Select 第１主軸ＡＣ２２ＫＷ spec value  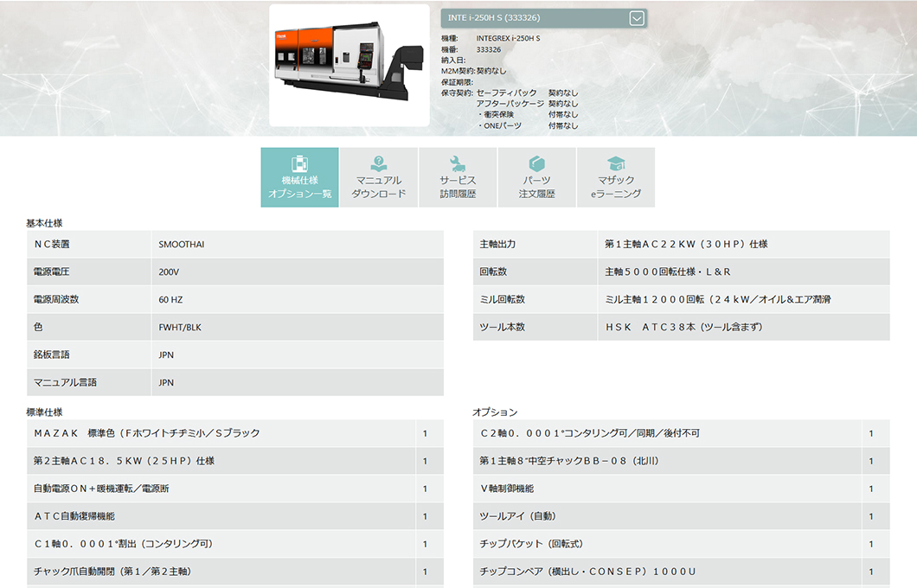(x=687, y=245)
